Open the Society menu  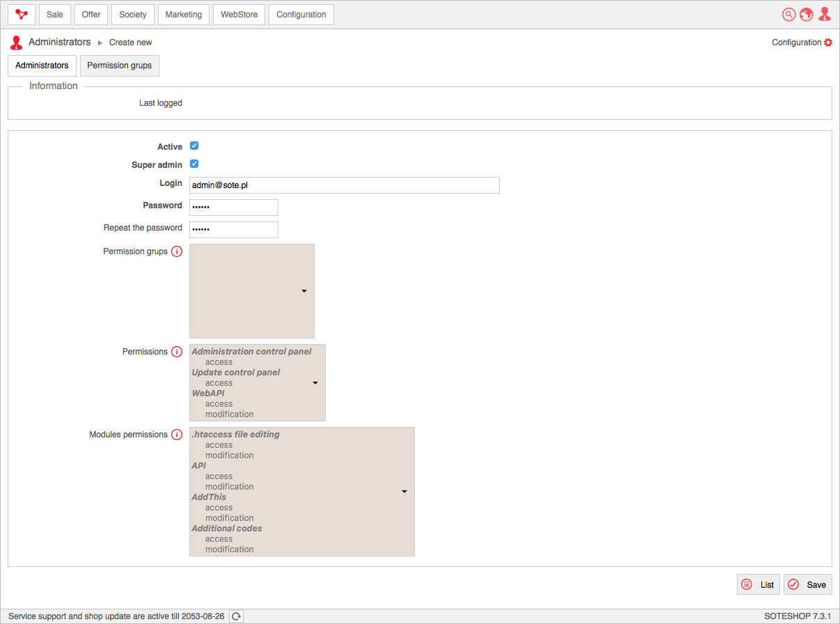click(x=133, y=15)
